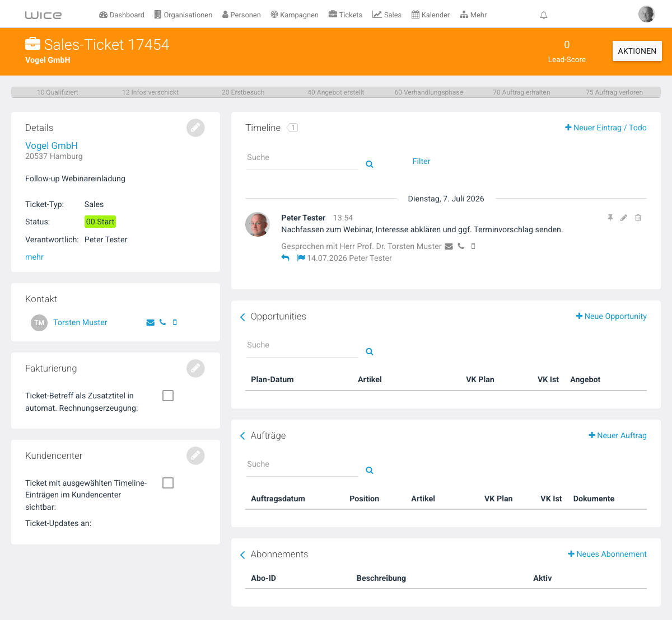This screenshot has height=620, width=672.
Task: Open the AKTIONEN button
Action: tap(637, 51)
